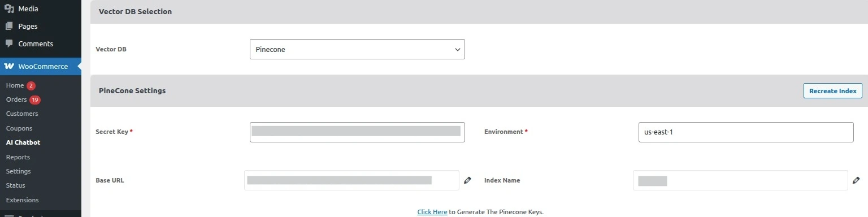Click the Index Name field
The width and height of the screenshot is (868, 217).
[740, 180]
